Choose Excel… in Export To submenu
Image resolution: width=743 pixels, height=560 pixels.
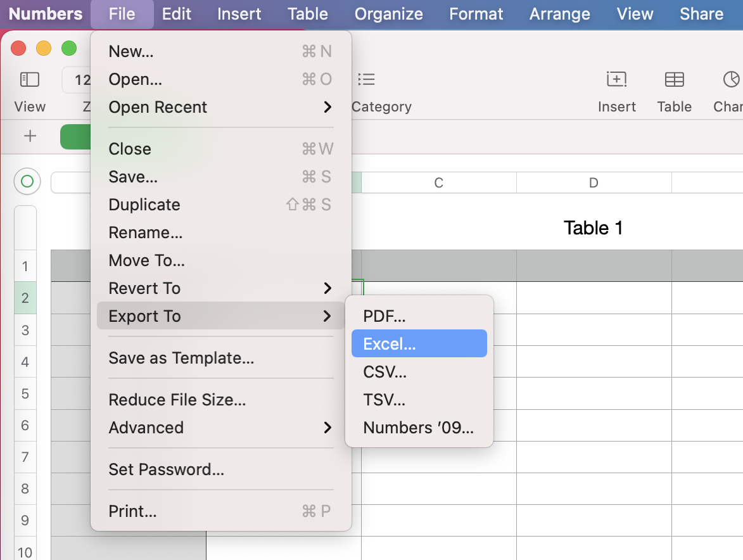(419, 343)
